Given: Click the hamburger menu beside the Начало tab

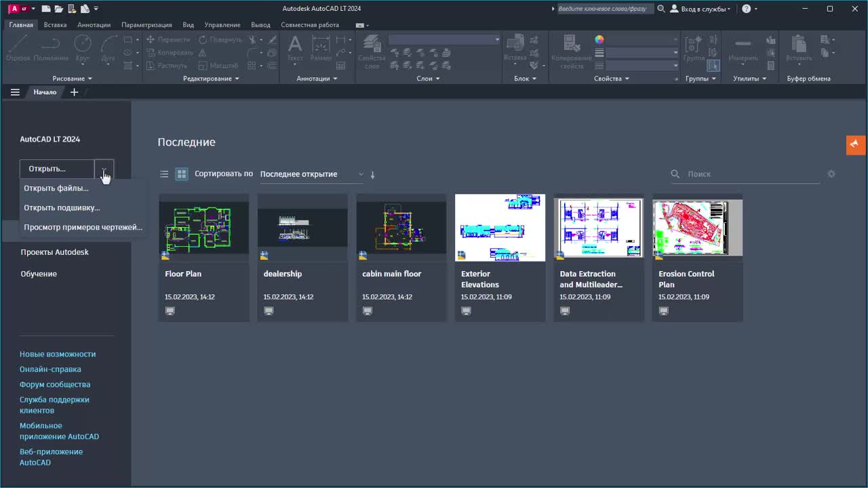Looking at the screenshot, I should [15, 92].
